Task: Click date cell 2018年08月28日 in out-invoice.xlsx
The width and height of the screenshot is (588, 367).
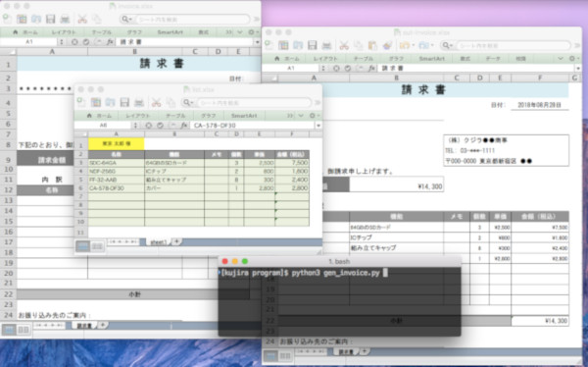Action: tap(540, 105)
